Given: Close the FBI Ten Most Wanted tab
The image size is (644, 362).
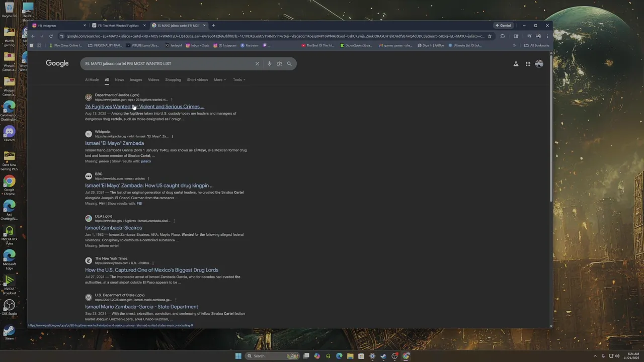Looking at the screenshot, I should [144, 26].
